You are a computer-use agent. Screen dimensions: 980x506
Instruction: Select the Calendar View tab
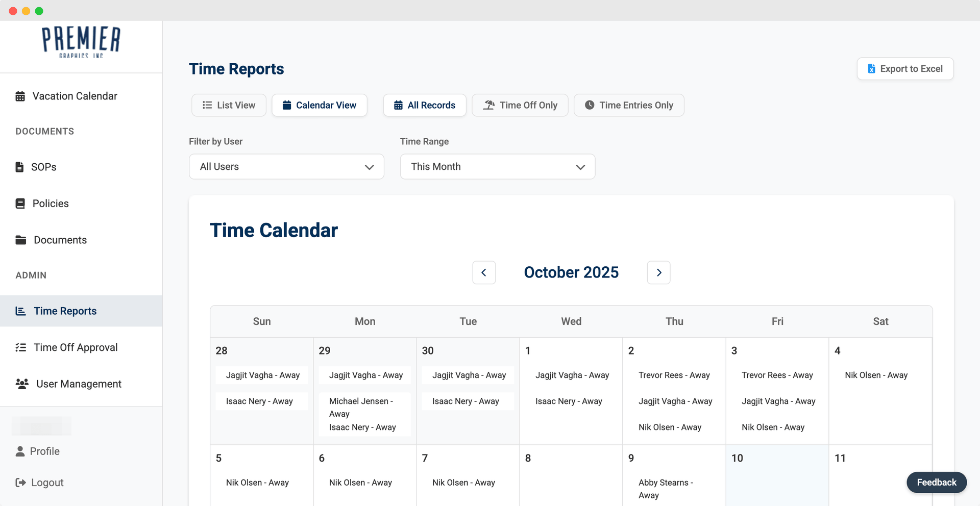[x=320, y=105]
